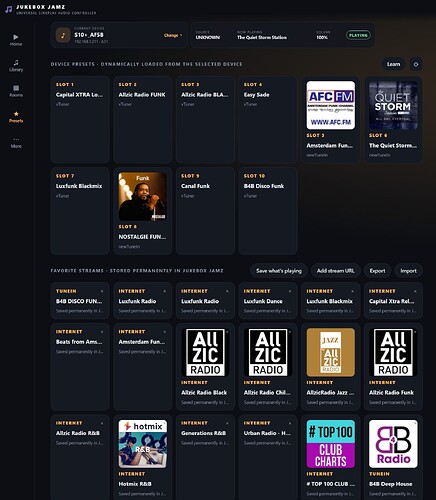The image size is (436, 500).
Task: Toggle the PLAYING status pill
Action: tap(358, 35)
